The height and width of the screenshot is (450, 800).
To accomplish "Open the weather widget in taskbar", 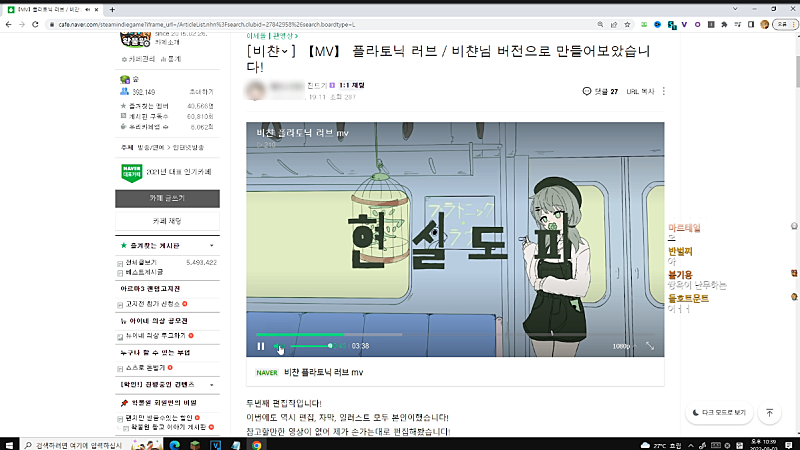I will click(x=661, y=445).
